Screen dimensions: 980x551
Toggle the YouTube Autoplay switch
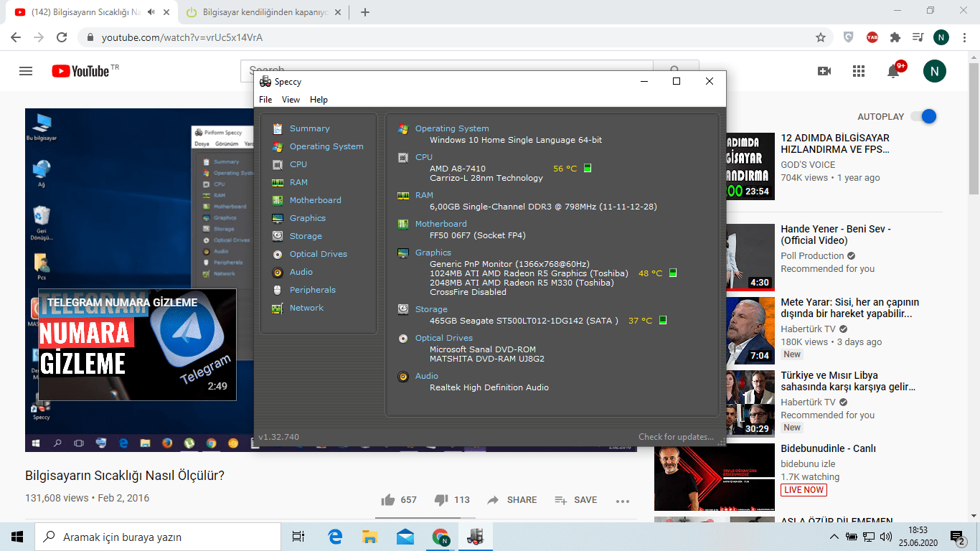click(x=923, y=116)
